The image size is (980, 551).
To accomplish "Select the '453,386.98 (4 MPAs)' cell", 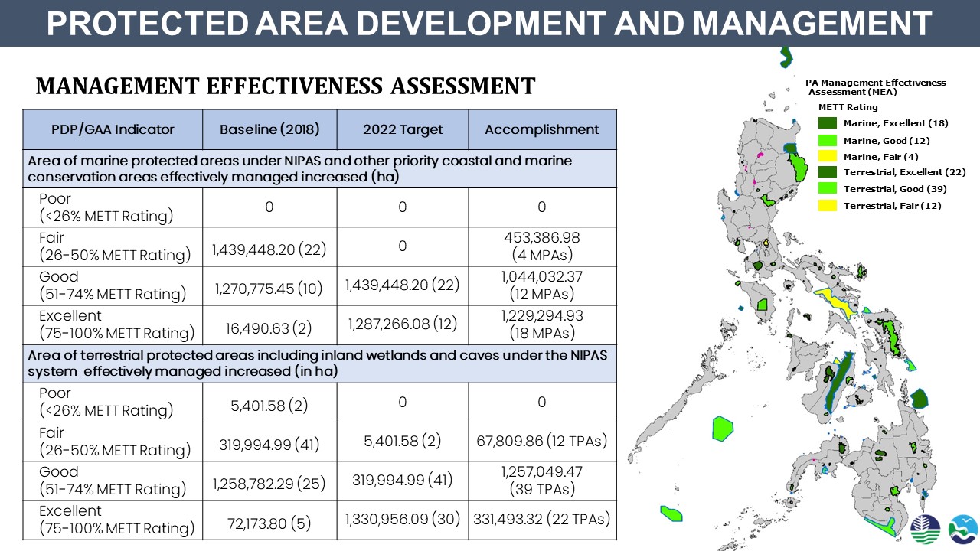I will [x=542, y=246].
